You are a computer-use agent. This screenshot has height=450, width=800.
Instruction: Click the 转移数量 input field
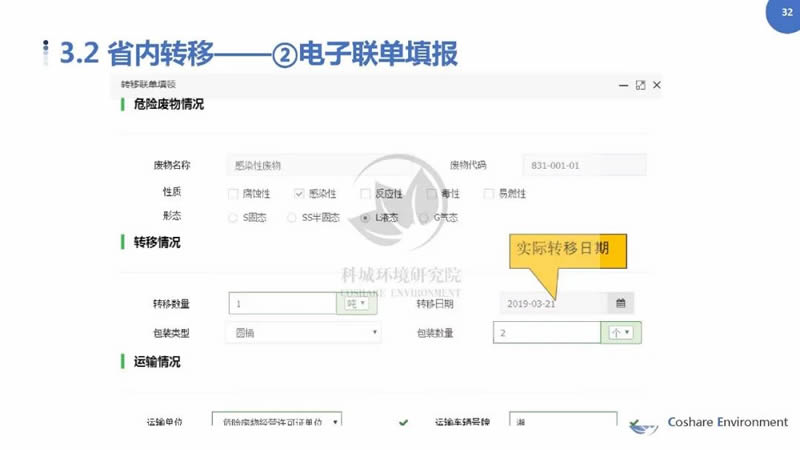click(281, 304)
